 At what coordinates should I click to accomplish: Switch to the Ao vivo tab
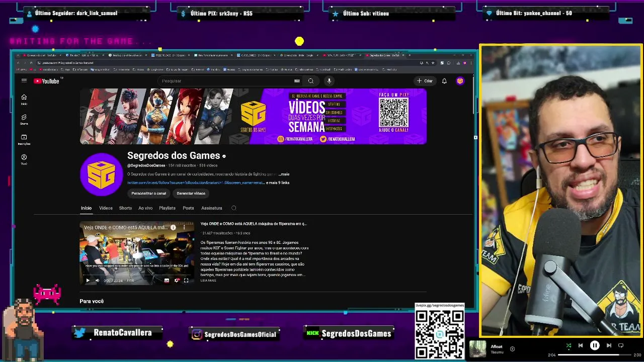tap(145, 208)
